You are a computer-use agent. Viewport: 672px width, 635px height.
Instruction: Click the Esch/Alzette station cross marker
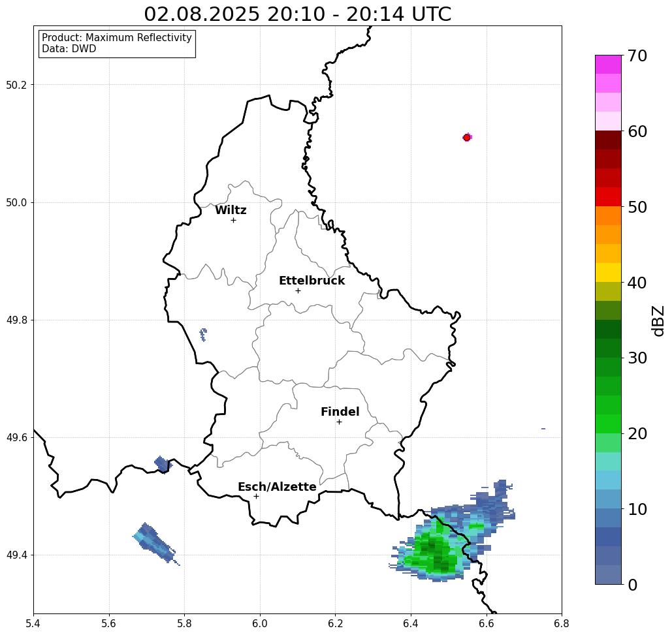256,497
